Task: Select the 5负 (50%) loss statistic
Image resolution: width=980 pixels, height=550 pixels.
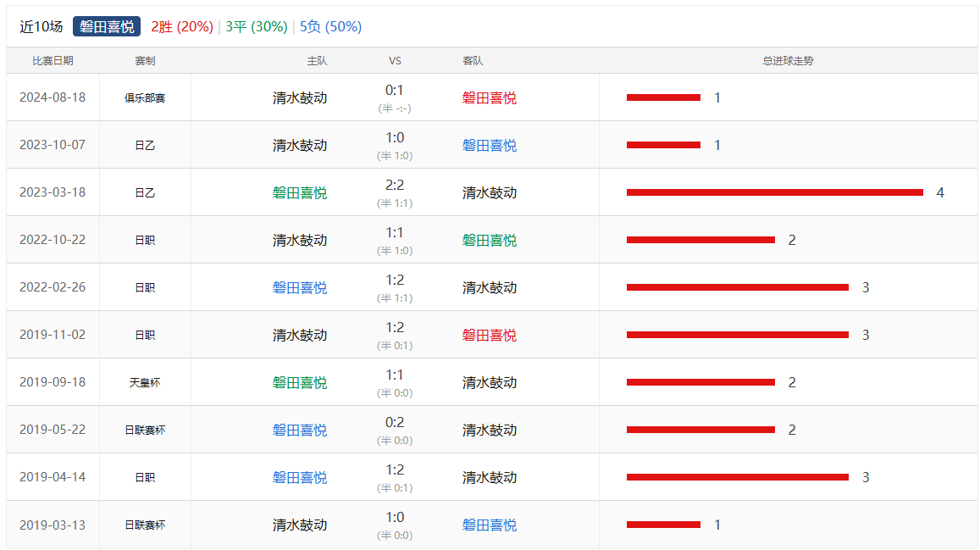Action: point(330,26)
